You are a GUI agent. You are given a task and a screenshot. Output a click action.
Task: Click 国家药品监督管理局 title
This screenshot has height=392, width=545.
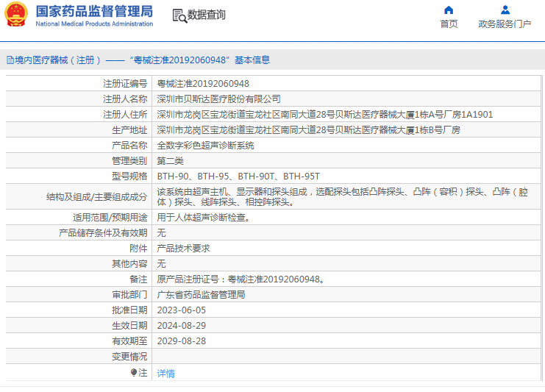click(94, 12)
